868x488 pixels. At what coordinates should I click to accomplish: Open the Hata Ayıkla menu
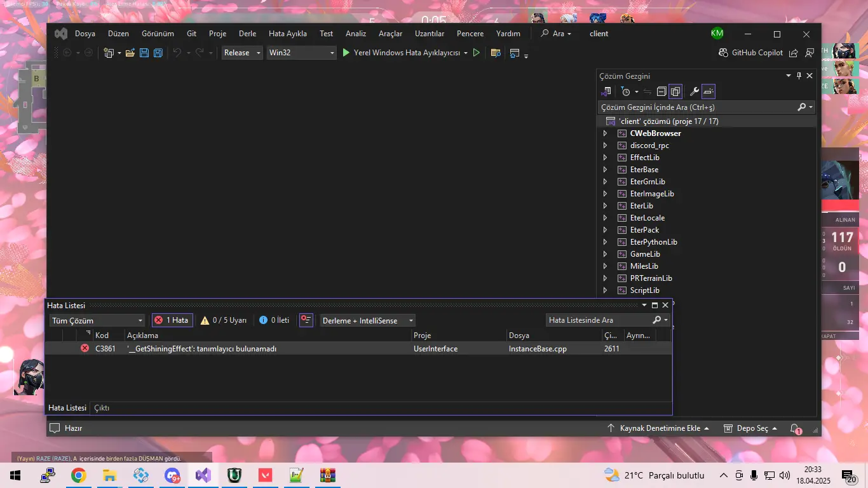pos(288,34)
